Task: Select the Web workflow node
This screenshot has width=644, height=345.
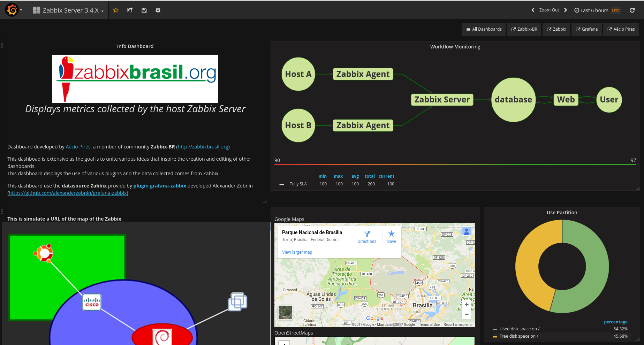Action: click(566, 100)
